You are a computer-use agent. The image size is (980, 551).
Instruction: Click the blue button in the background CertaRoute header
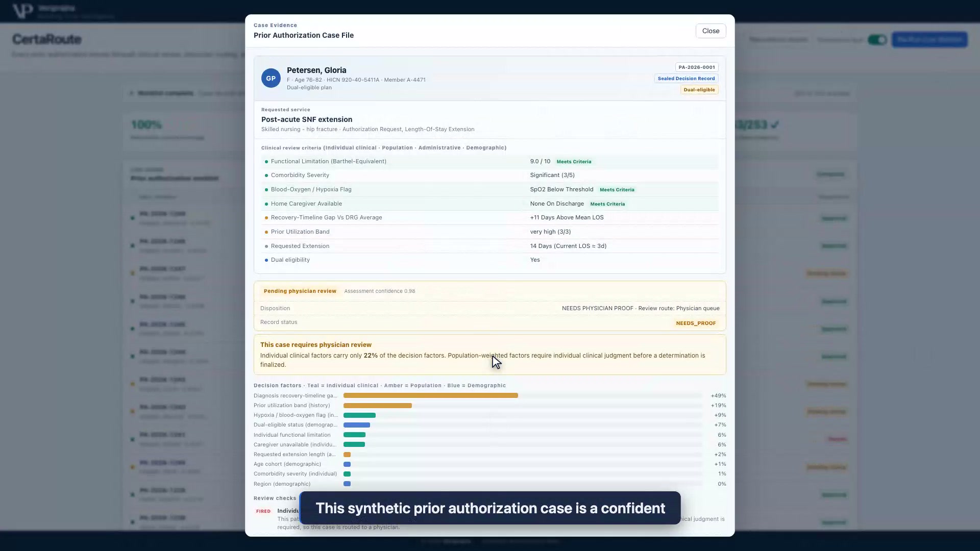pyautogui.click(x=929, y=40)
